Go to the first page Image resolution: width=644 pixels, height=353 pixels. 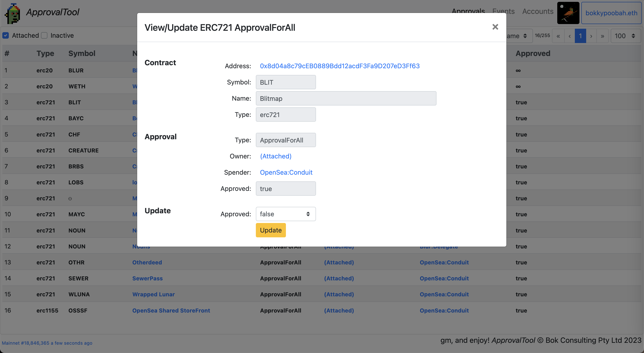point(558,36)
